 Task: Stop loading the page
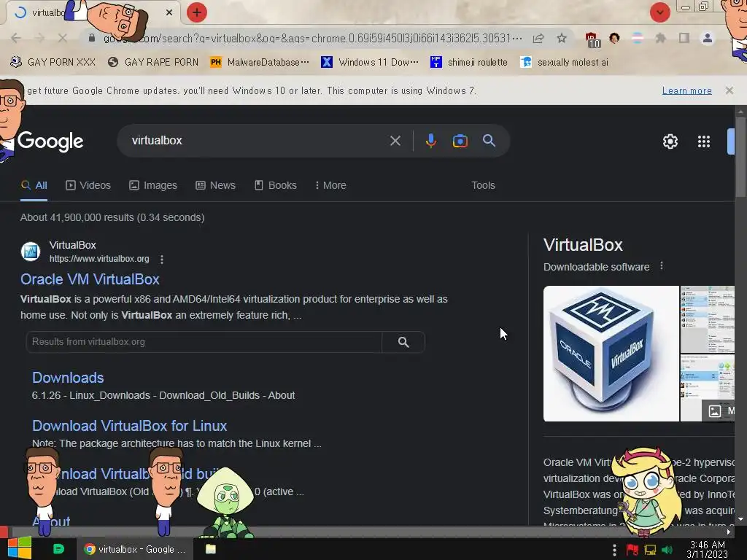pyautogui.click(x=62, y=38)
